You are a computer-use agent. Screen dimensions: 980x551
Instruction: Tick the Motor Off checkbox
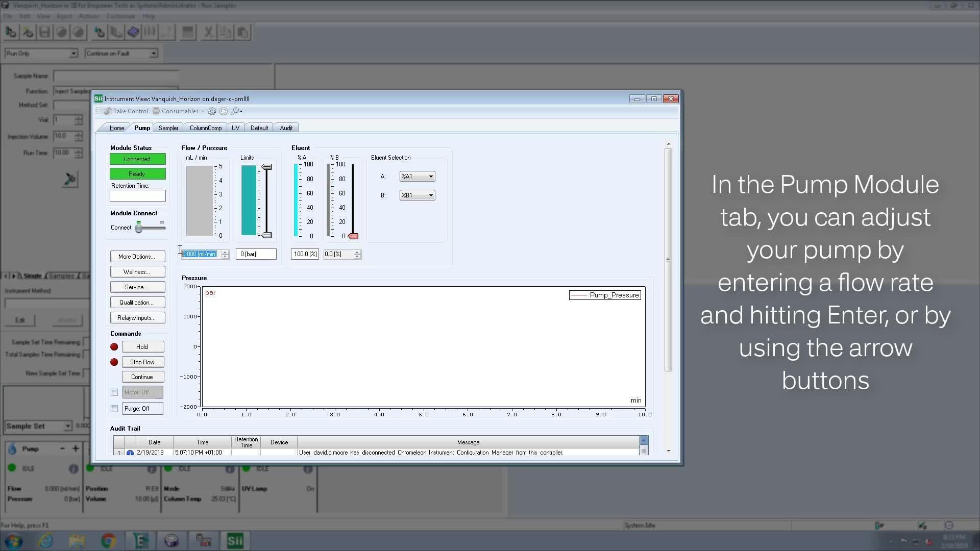(x=114, y=392)
